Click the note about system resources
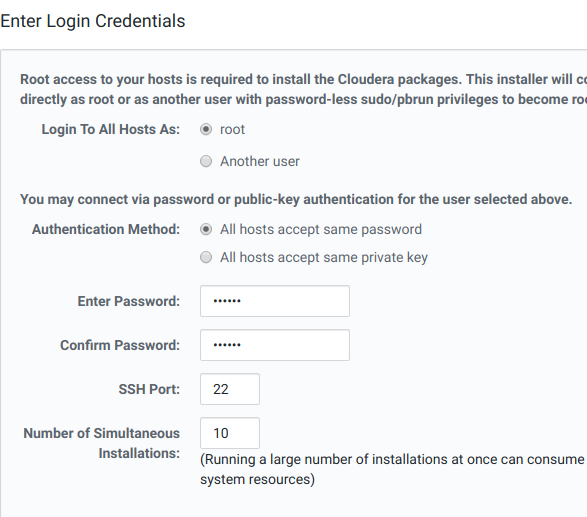Viewport: 587px width, 517px height. [392, 469]
